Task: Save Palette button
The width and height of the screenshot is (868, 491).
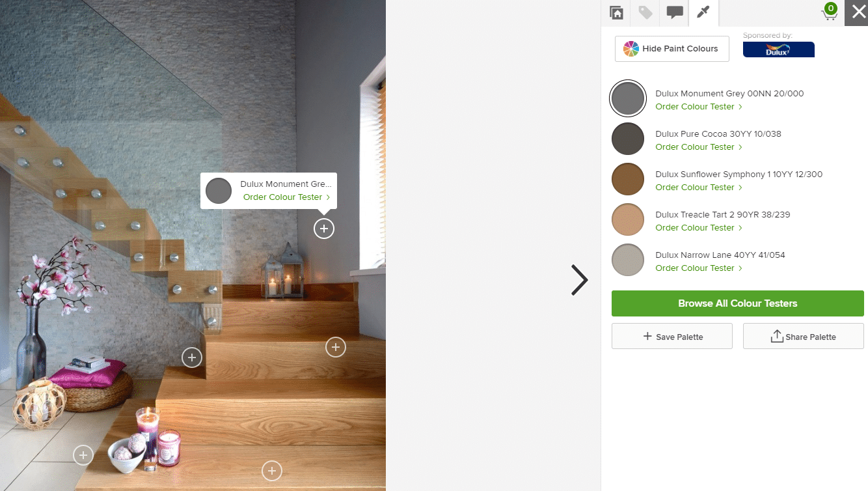Action: (672, 337)
